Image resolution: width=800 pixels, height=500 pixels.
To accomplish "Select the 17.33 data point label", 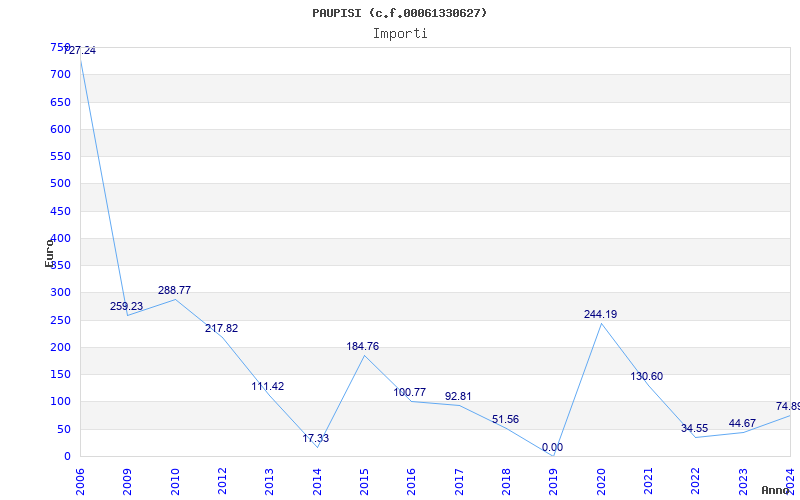I will click(315, 438).
